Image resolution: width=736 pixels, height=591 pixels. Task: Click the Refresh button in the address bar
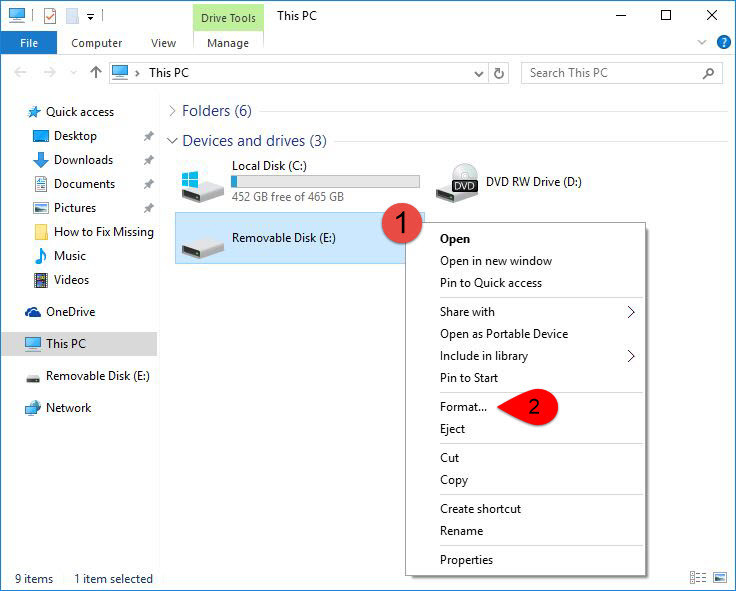click(x=498, y=73)
